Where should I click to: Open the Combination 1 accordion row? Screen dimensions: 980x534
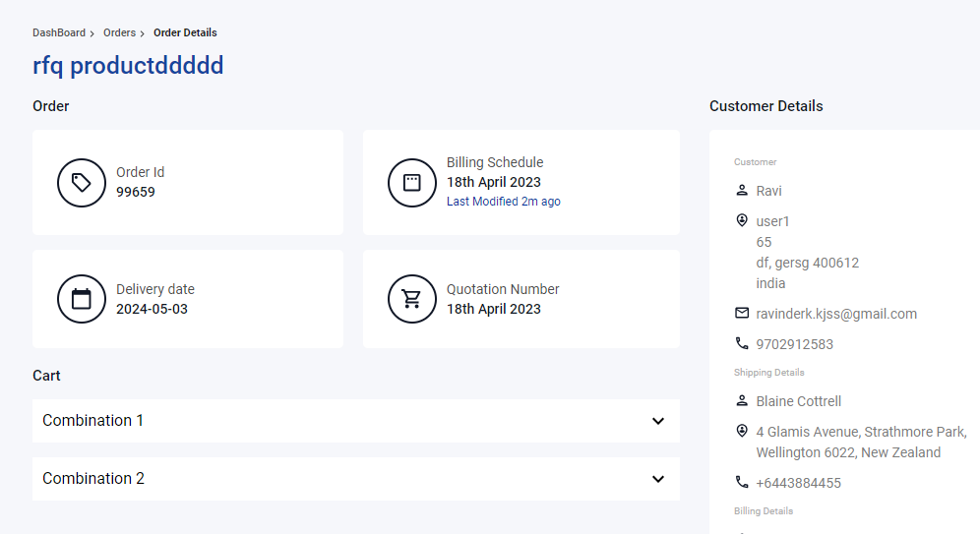coord(355,421)
